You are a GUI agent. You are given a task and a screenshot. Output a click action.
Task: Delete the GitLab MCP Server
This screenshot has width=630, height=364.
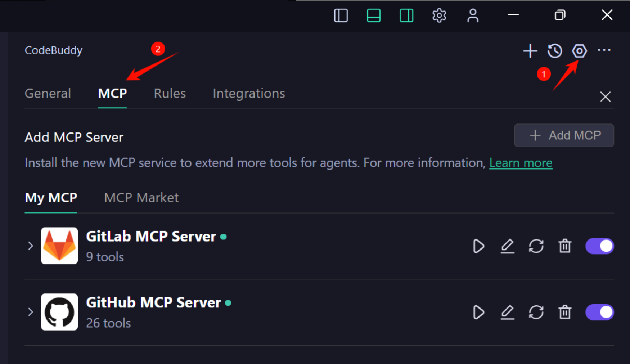[x=565, y=246]
